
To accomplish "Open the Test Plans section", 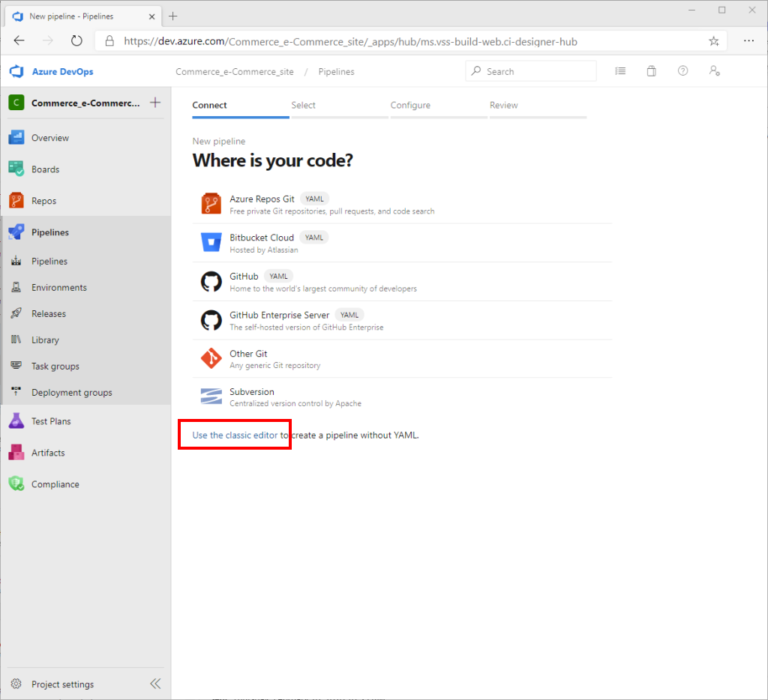I will 50,420.
